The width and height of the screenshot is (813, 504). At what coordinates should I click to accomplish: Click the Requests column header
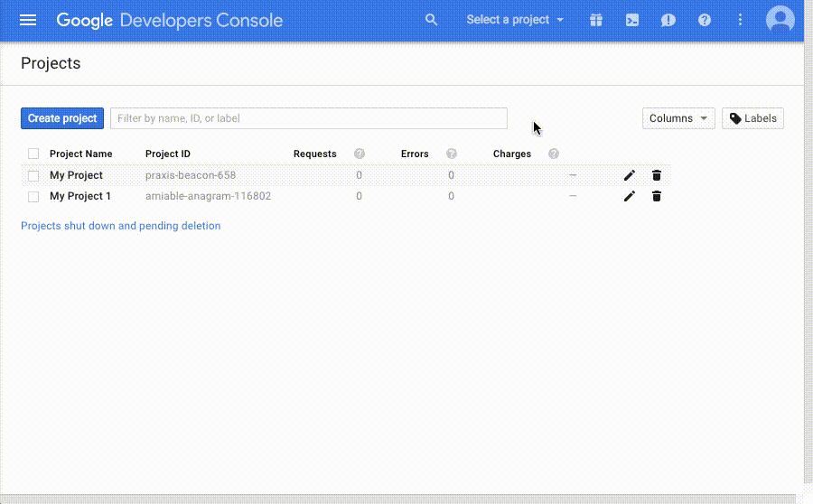[314, 154]
